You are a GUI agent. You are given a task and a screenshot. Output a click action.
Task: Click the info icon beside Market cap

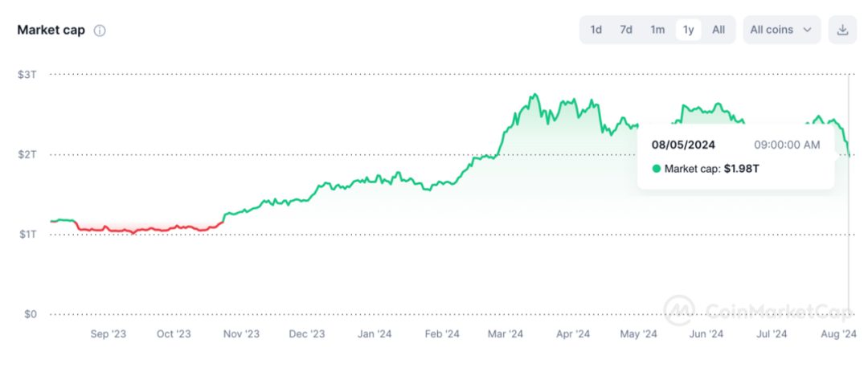click(100, 31)
